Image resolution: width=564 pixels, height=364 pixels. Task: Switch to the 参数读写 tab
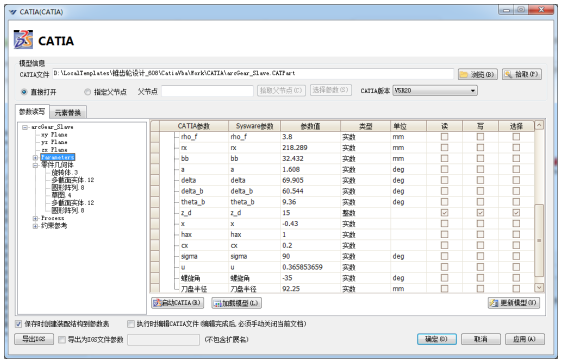32,112
